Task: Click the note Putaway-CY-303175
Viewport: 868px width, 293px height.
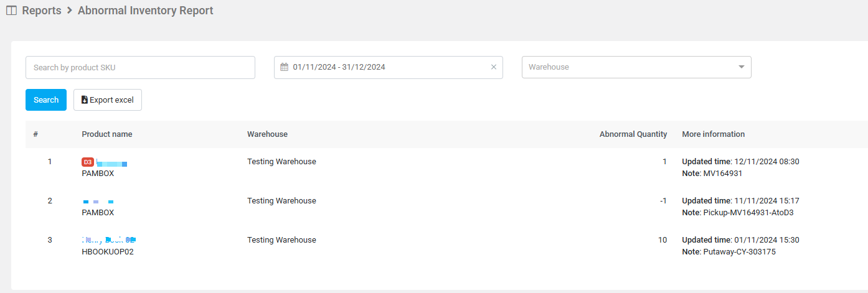Action: pyautogui.click(x=739, y=252)
